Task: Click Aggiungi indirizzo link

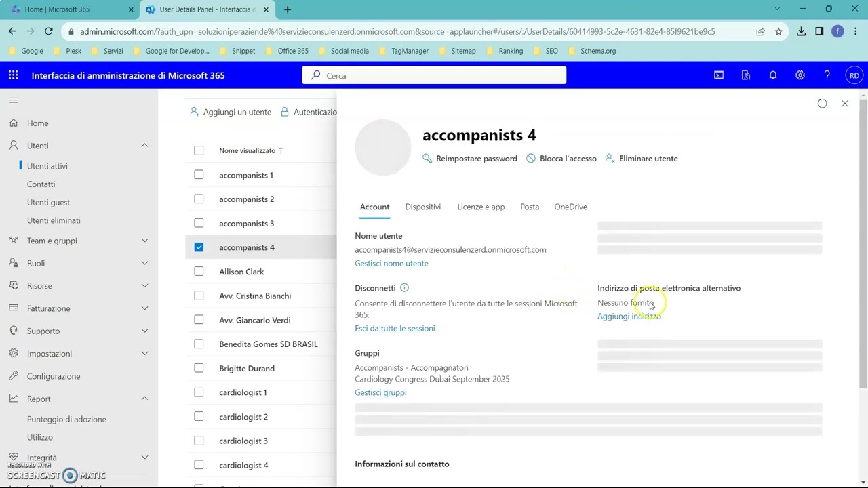Action: coord(629,317)
